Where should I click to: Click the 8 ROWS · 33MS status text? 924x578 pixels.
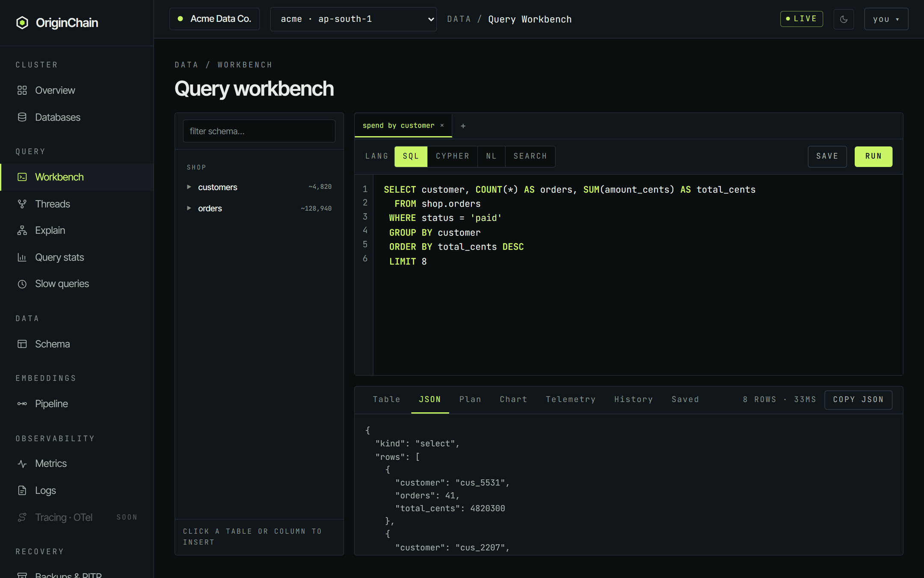(x=779, y=399)
